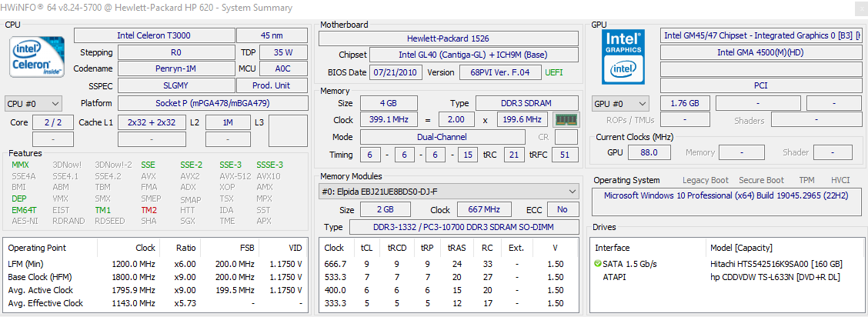Click the green memory module icon

coord(566,120)
